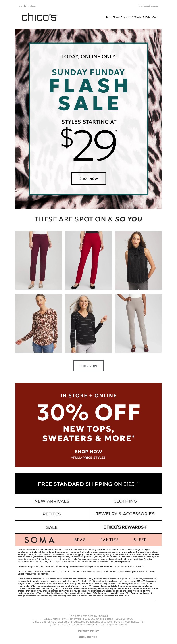Screen dimensions: 177x644
Task: Select the burgundy pants thumbnail
Action: click(x=39, y=260)
